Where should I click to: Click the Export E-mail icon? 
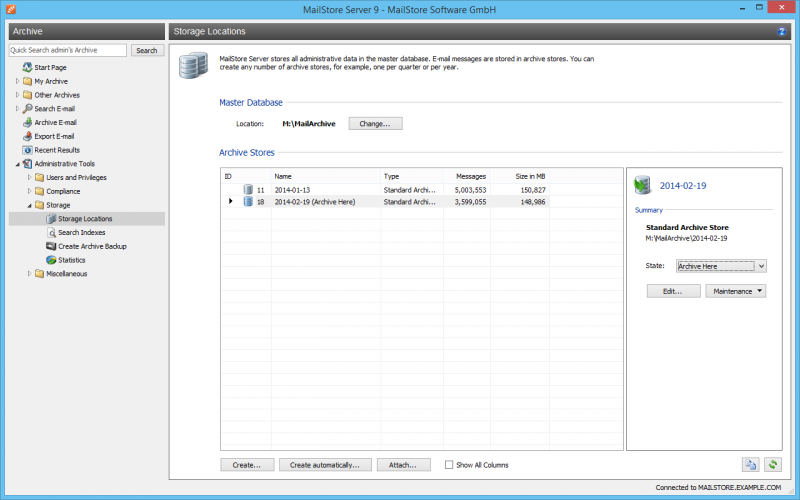[x=28, y=136]
